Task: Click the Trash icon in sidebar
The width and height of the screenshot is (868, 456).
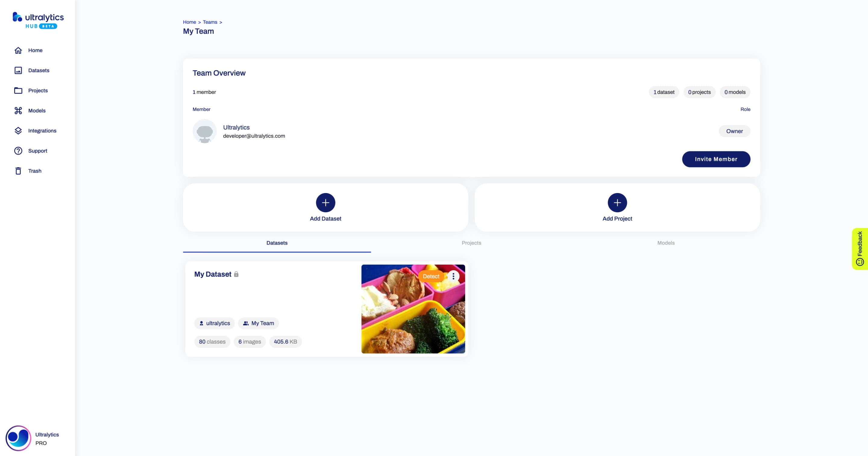Action: point(18,171)
